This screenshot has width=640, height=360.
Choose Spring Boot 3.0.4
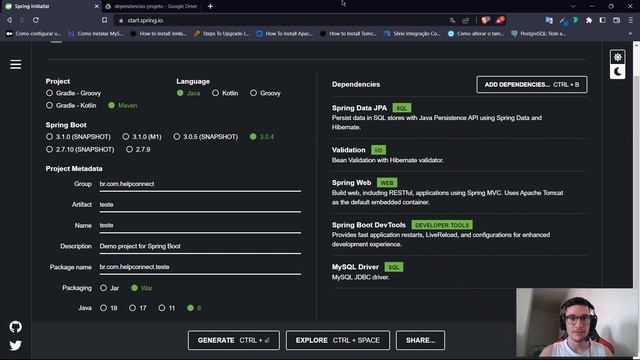pos(262,137)
